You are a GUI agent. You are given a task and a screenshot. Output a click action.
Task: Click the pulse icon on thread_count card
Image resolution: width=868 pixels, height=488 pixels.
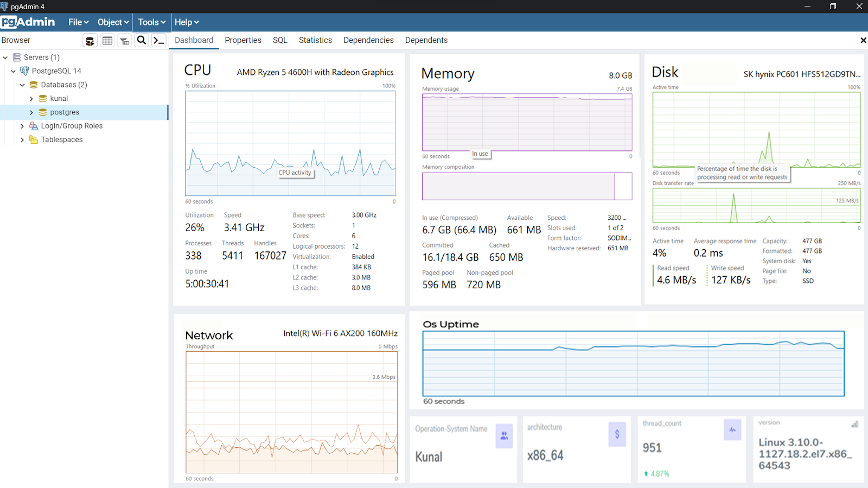[732, 430]
